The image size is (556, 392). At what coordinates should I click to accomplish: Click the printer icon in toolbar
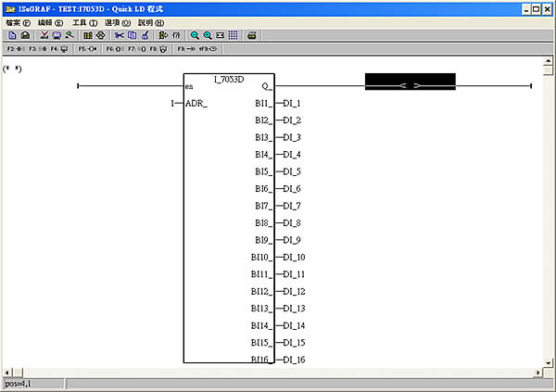click(251, 34)
